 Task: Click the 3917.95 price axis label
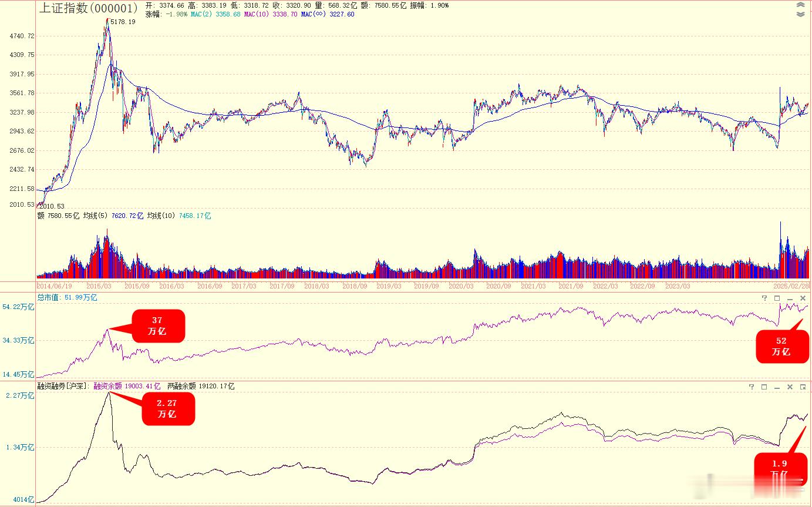coord(22,74)
